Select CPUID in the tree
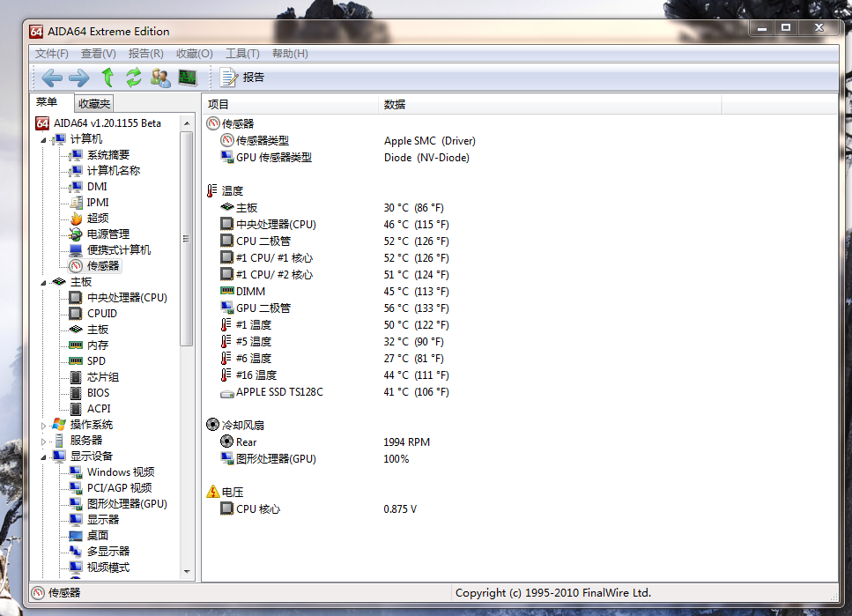This screenshot has width=852, height=616. pyautogui.click(x=102, y=314)
